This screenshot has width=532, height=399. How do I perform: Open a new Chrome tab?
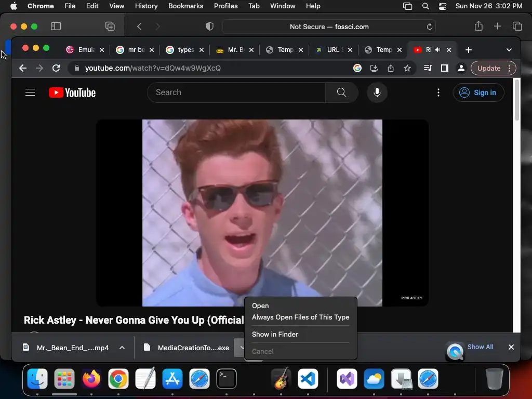coord(469,50)
